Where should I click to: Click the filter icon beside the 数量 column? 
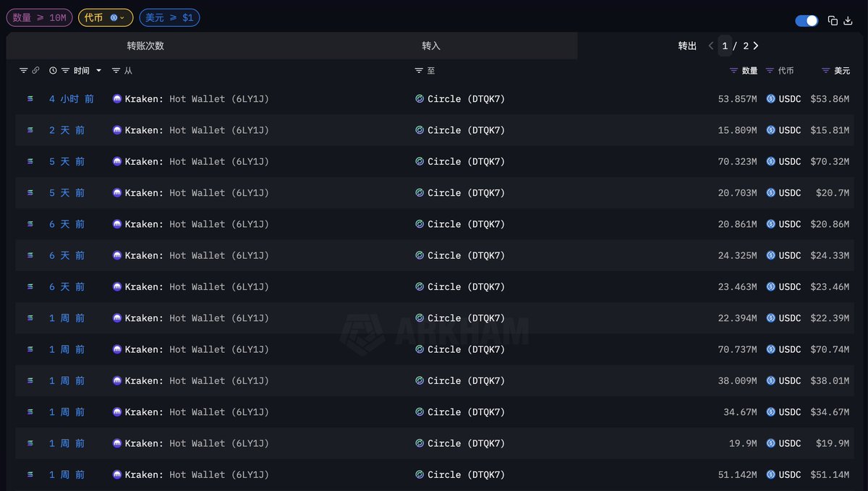(733, 71)
